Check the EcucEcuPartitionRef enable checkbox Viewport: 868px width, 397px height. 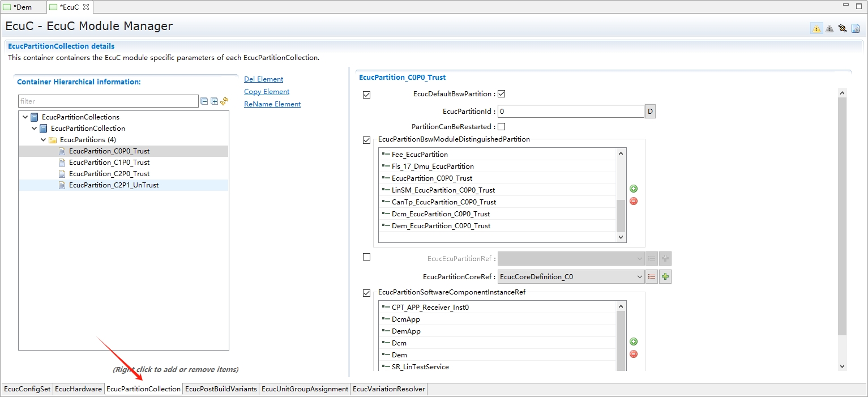tap(366, 256)
